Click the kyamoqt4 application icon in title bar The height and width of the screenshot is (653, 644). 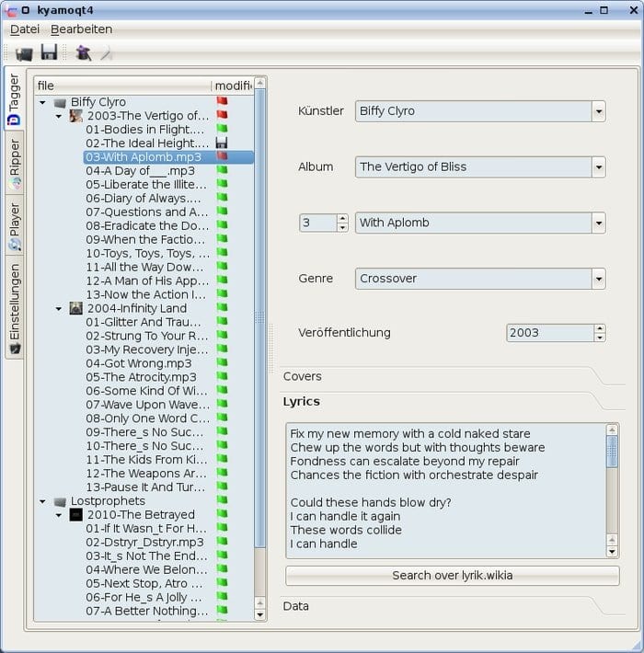pyautogui.click(x=10, y=10)
